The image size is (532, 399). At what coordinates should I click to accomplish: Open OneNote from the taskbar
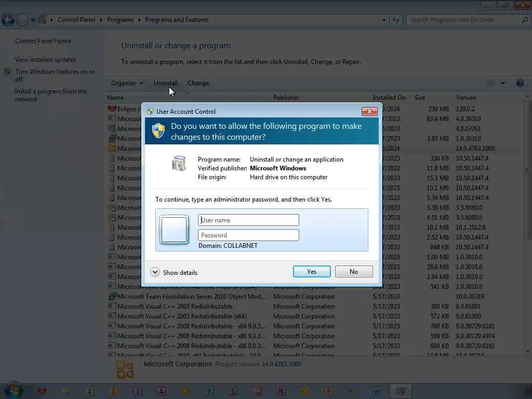click(x=281, y=392)
